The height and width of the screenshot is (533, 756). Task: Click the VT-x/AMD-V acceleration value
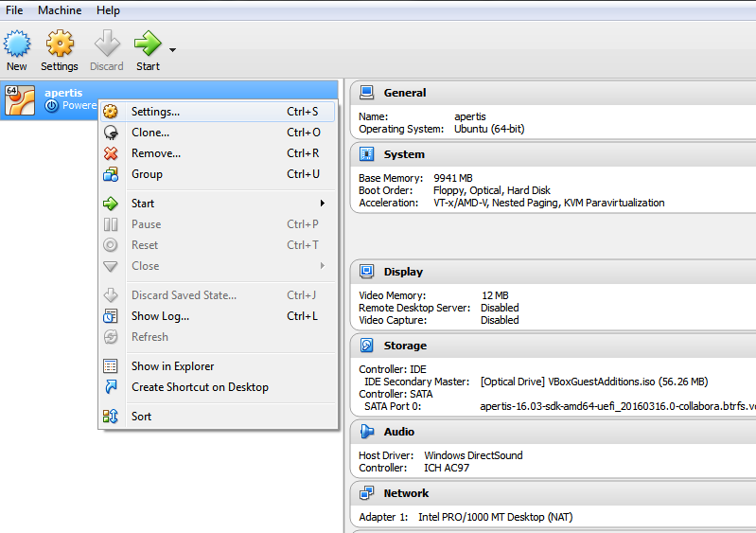point(549,203)
